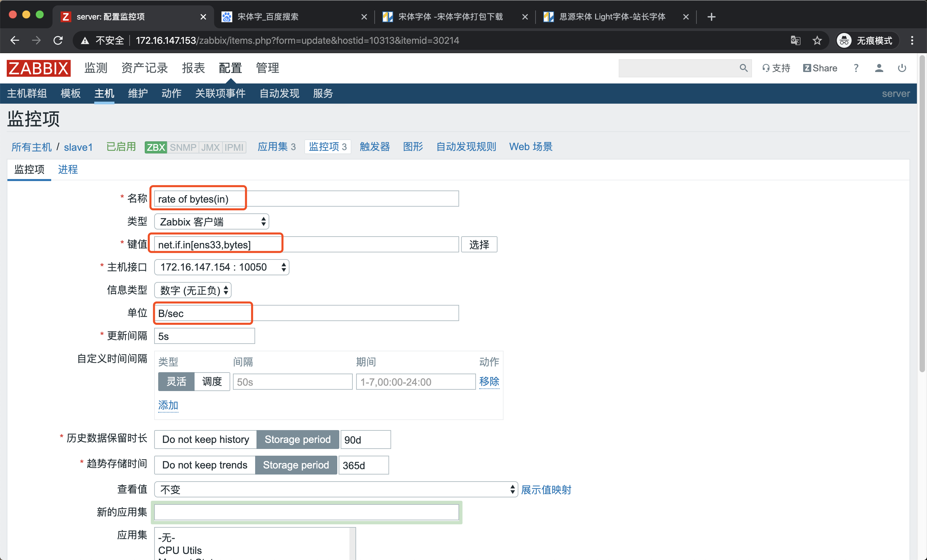Click the 选择 key button
Viewport: 927px width, 560px height.
point(479,244)
